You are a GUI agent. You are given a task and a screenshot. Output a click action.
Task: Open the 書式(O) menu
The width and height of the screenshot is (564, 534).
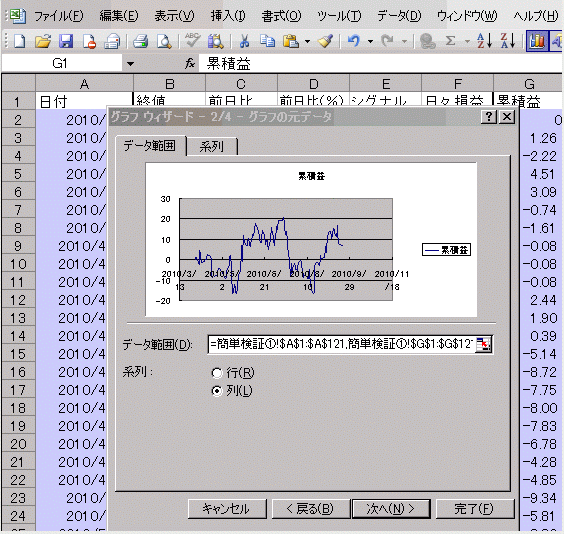[281, 16]
